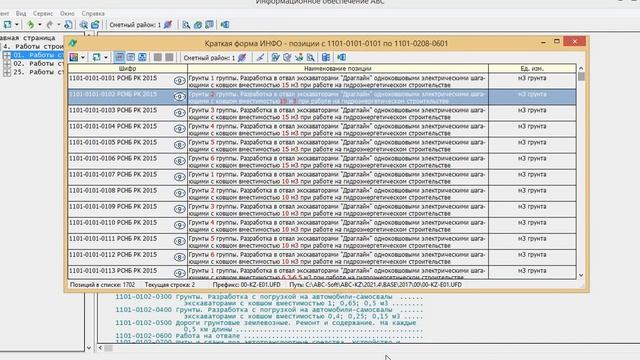The height and width of the screenshot is (360, 640).
Task: Click the dialog vertical scrollbar thumb
Action: (x=581, y=77)
